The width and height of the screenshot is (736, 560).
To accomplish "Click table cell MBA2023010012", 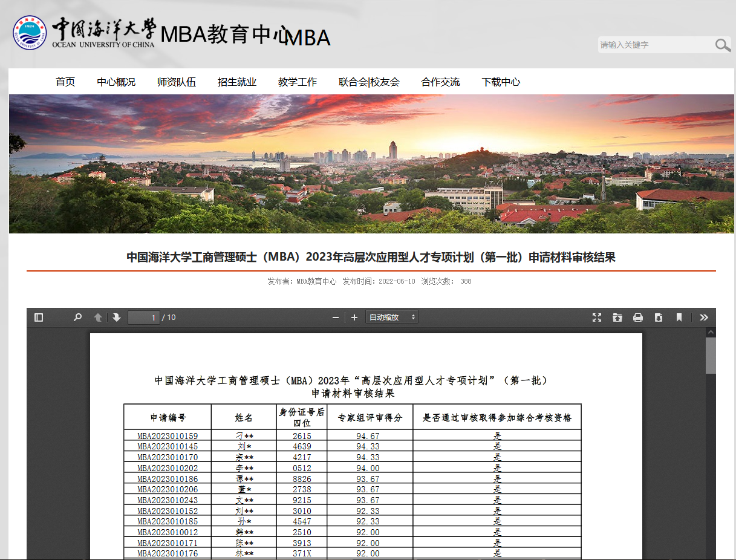I will pos(168,532).
